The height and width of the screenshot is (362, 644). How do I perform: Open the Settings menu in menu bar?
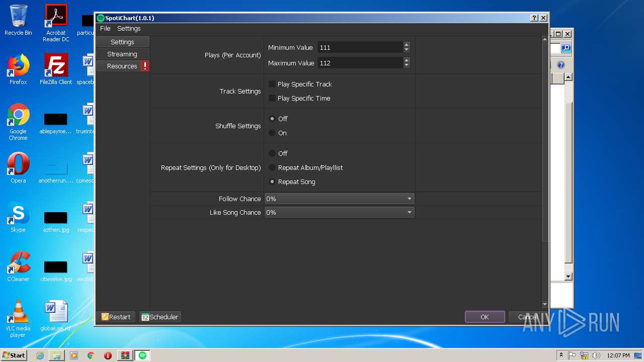coord(129,29)
